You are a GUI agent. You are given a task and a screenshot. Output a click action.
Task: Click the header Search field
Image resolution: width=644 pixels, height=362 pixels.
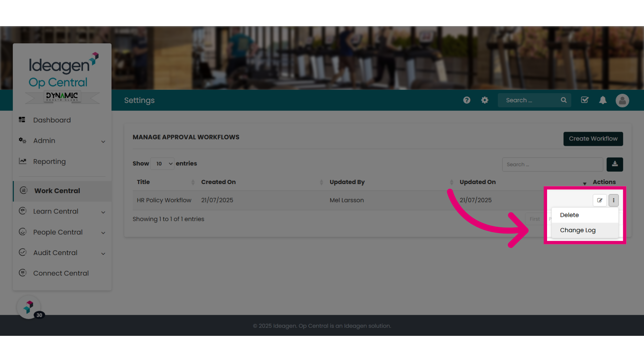click(x=534, y=100)
